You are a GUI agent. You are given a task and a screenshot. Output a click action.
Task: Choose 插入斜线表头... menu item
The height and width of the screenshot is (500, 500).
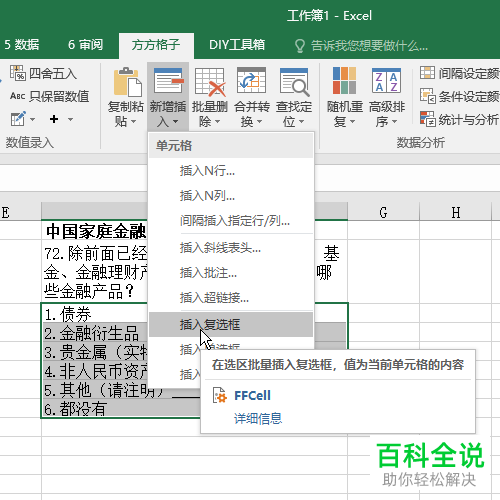231,248
